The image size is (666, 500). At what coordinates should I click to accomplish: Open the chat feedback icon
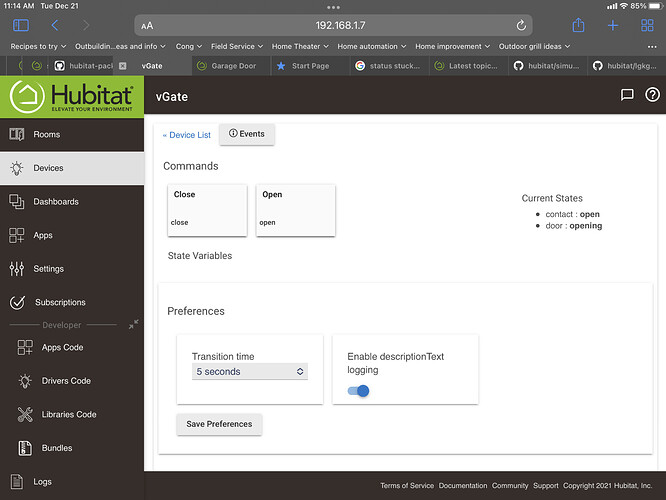click(627, 95)
